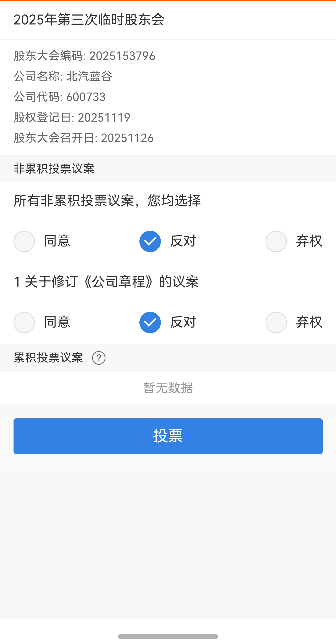Uncheck 反对 under 所有非累积投票议案
Viewport: 336px width, 644px height.
click(150, 241)
